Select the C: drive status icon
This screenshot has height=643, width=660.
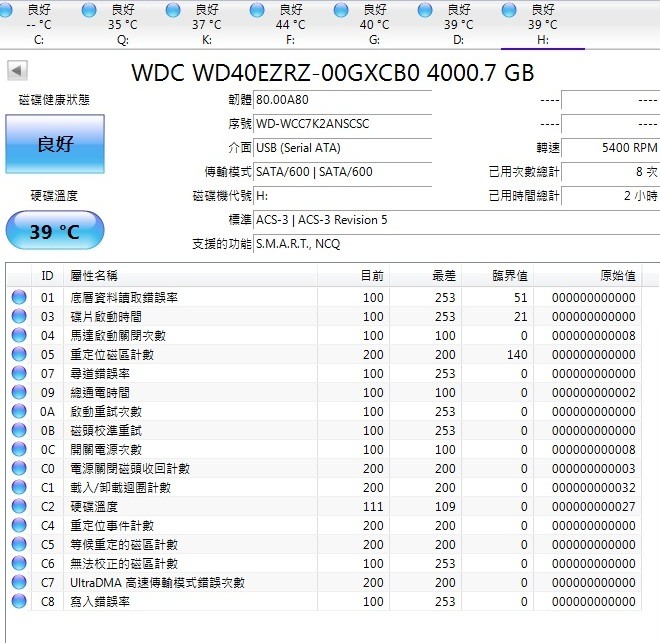click(5, 10)
